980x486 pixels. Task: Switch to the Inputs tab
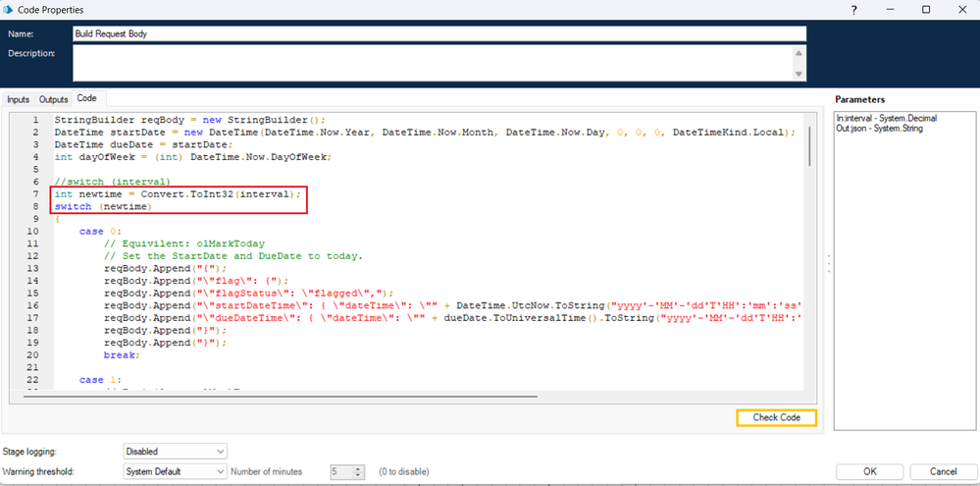click(18, 99)
